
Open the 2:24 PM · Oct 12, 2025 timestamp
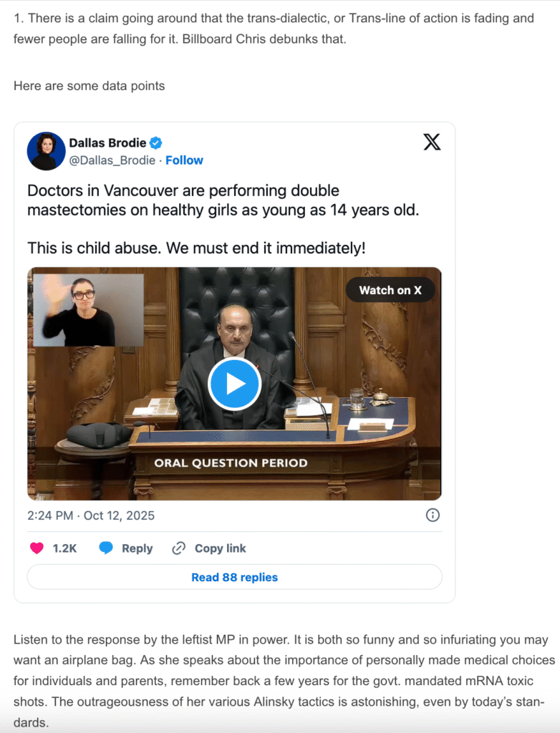(91, 515)
